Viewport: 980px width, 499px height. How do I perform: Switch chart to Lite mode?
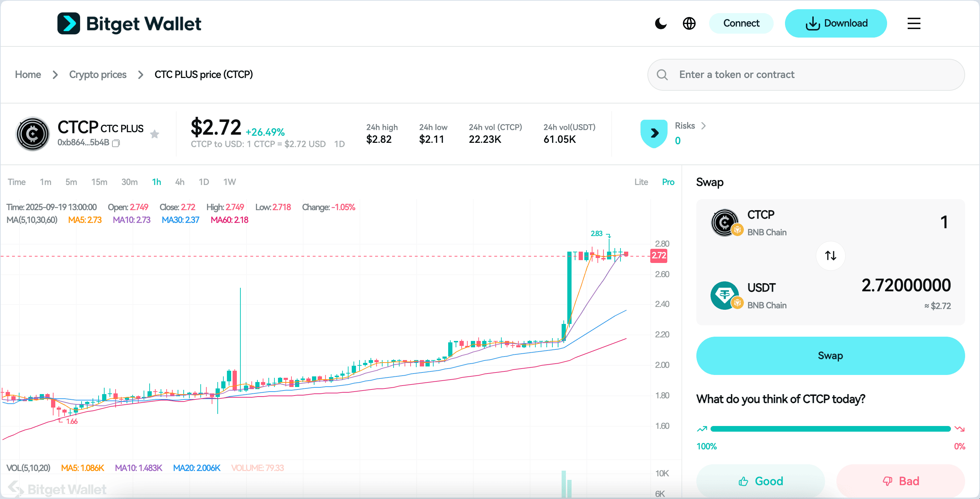pyautogui.click(x=641, y=182)
